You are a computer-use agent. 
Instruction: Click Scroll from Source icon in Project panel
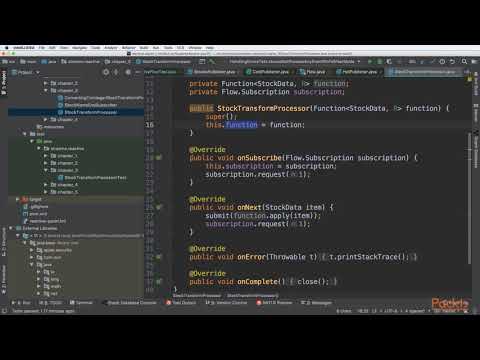click(x=106, y=72)
